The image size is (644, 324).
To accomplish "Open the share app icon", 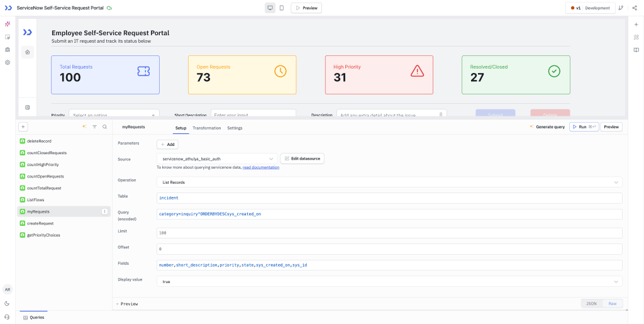I will [x=635, y=8].
